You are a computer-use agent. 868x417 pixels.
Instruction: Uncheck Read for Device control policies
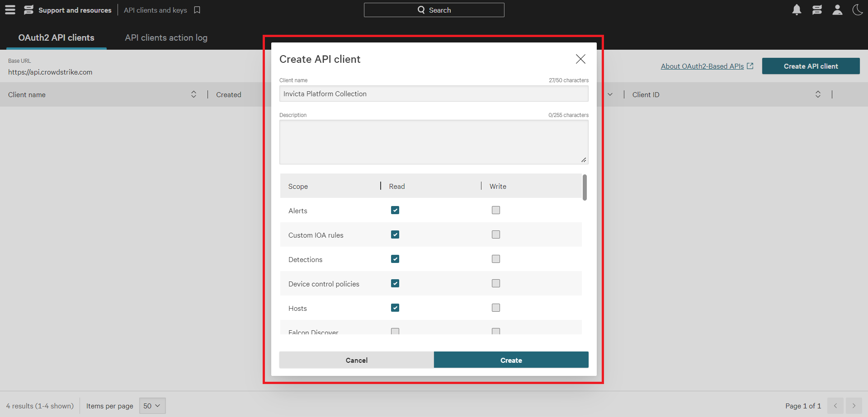pyautogui.click(x=395, y=284)
